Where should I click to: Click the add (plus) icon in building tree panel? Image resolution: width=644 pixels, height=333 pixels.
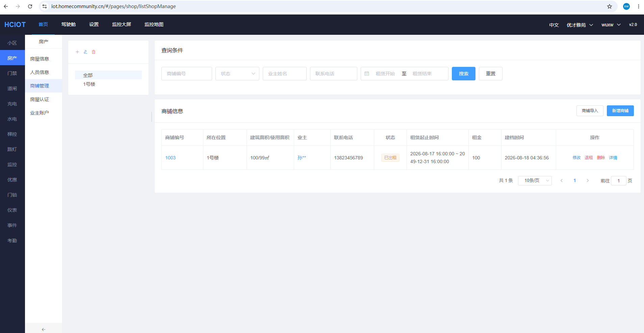point(77,52)
